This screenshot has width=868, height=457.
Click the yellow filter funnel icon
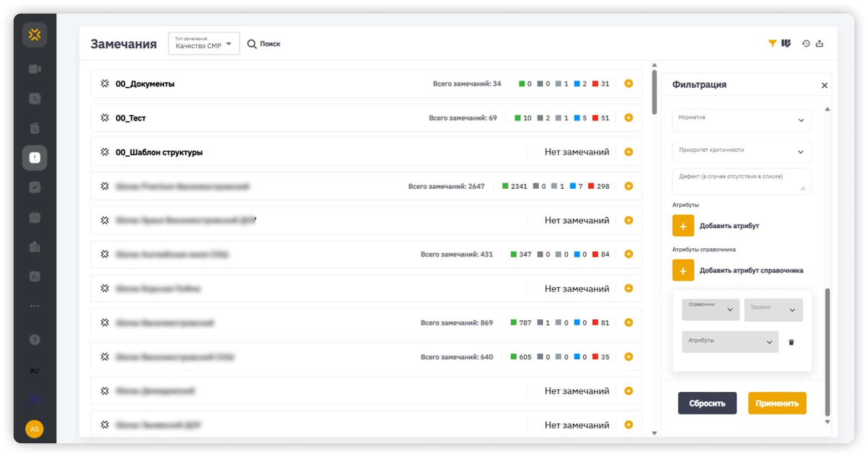coord(772,44)
